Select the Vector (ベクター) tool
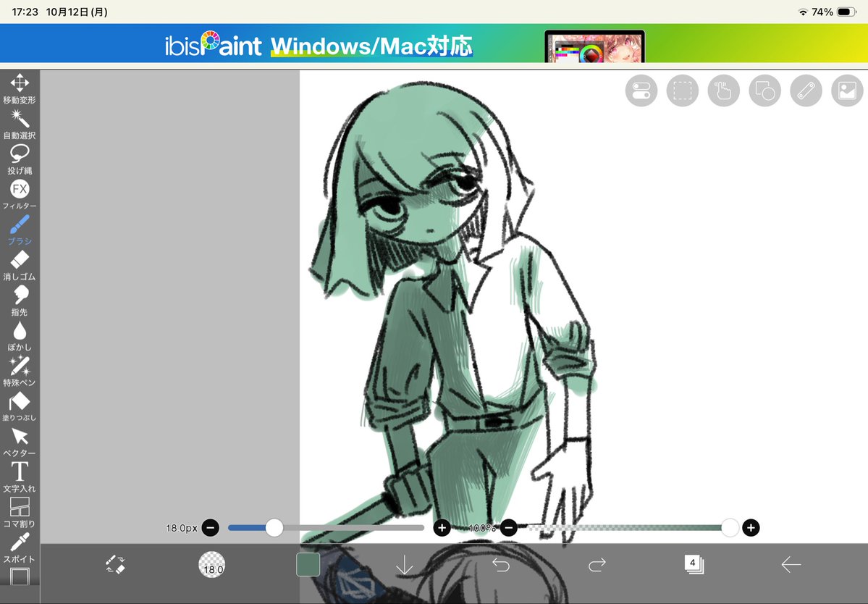This screenshot has height=604, width=868. pyautogui.click(x=20, y=442)
